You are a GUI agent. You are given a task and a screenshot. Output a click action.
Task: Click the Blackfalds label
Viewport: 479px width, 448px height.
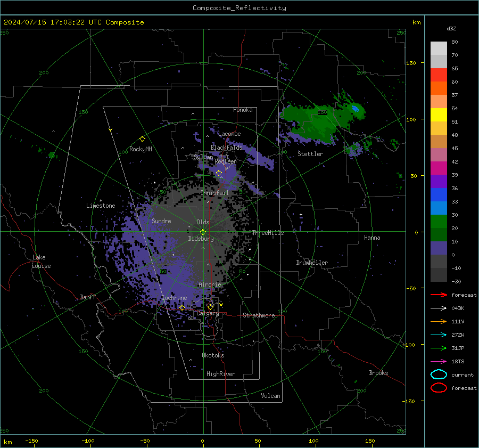[x=226, y=148]
